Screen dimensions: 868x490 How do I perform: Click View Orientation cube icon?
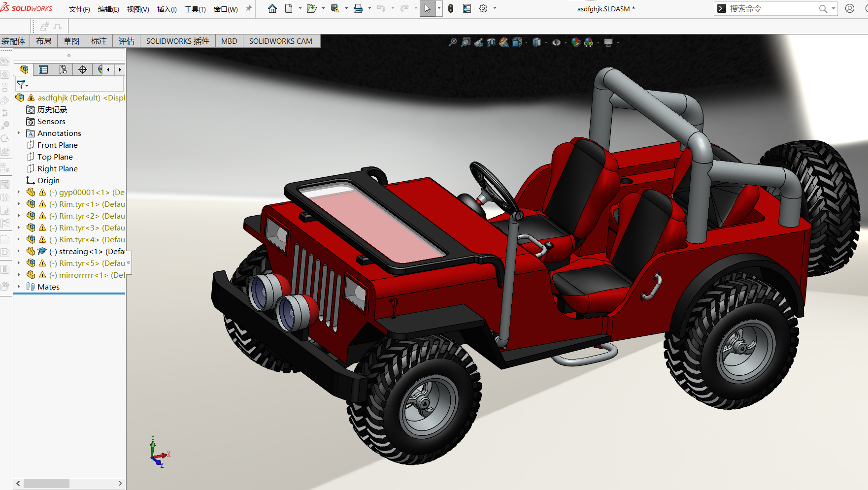(516, 42)
